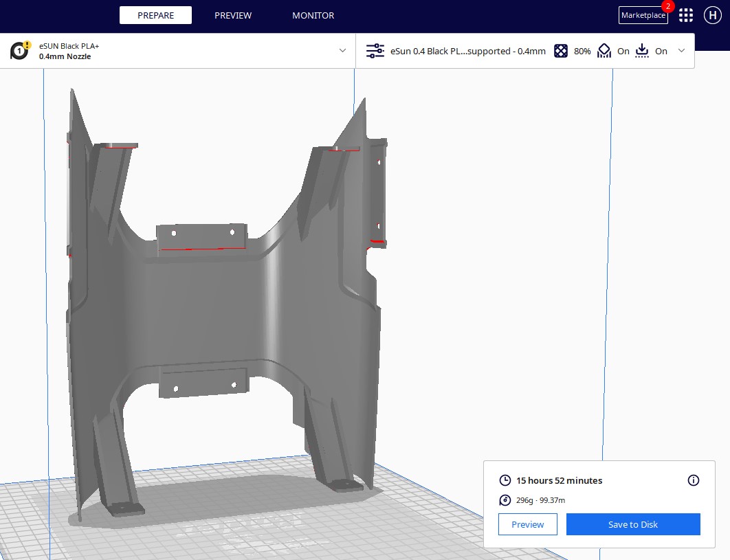Click the Preview button in slice panel
730x560 pixels.
pos(527,524)
